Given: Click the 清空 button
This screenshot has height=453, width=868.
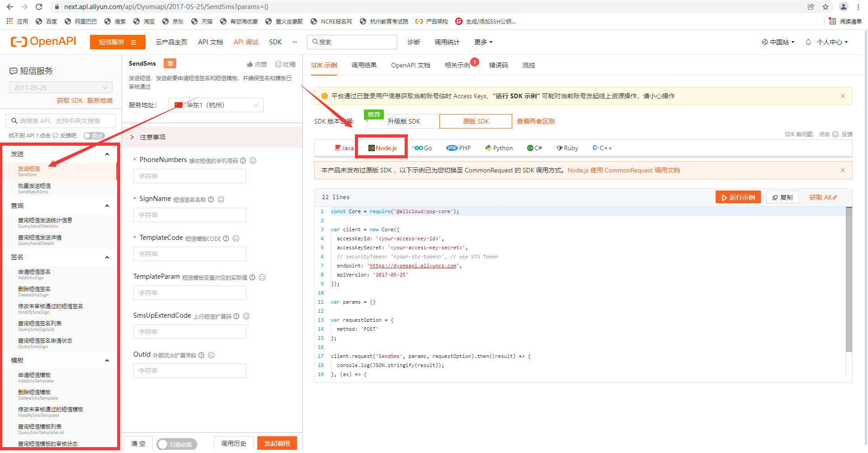Looking at the screenshot, I should click(138, 443).
